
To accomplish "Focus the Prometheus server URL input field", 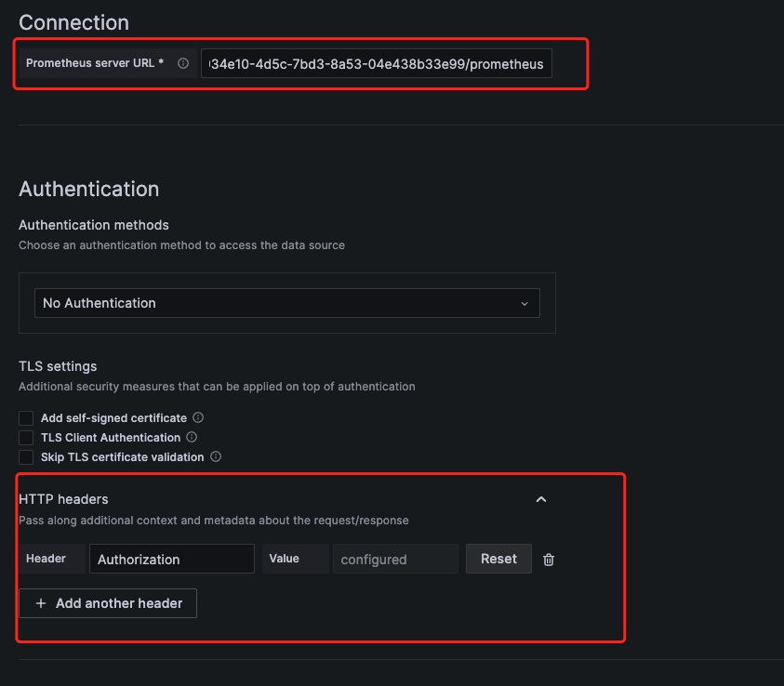I will coord(377,64).
